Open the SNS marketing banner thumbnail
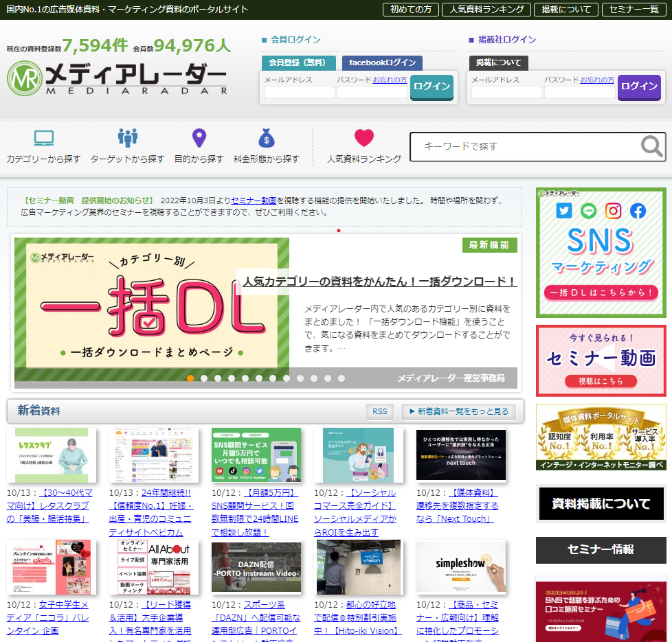672x642 pixels. [x=601, y=253]
